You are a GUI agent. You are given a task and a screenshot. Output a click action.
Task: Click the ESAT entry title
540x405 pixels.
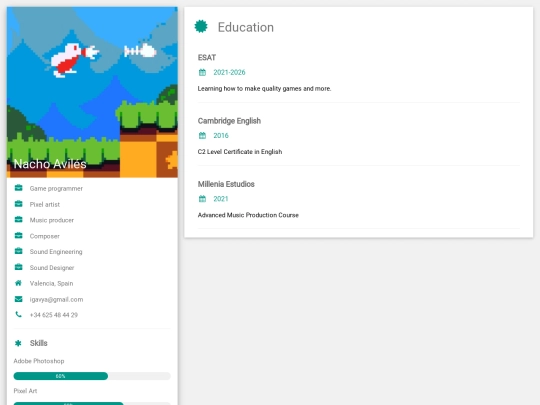pos(207,58)
